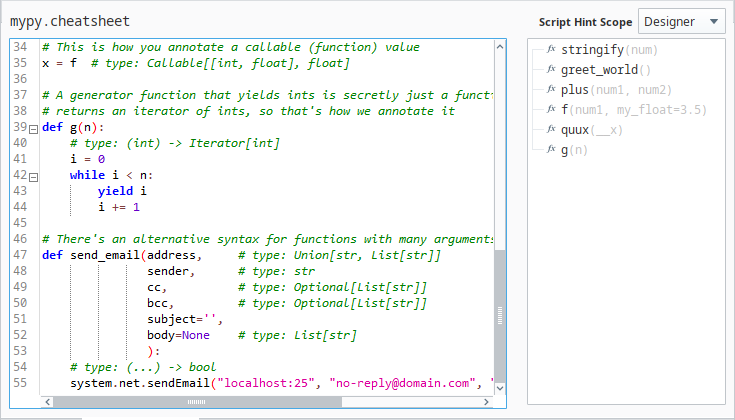Click the horizontal scrollbar left arrow

pos(47,402)
